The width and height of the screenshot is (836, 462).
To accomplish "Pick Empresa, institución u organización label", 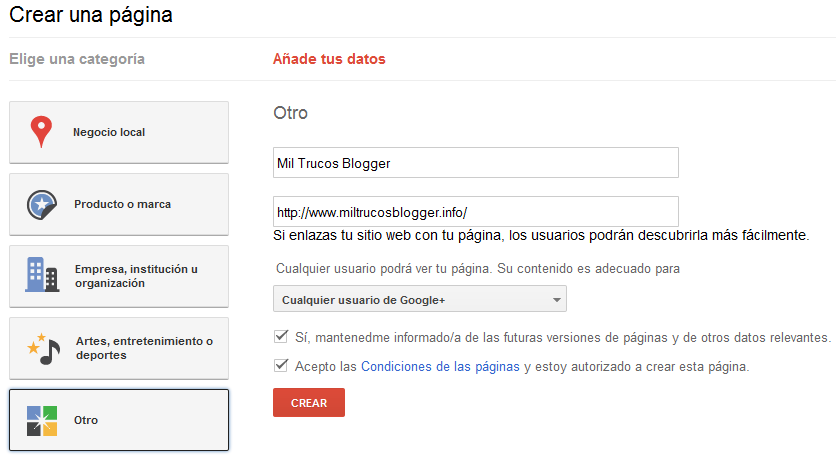I will click(136, 276).
